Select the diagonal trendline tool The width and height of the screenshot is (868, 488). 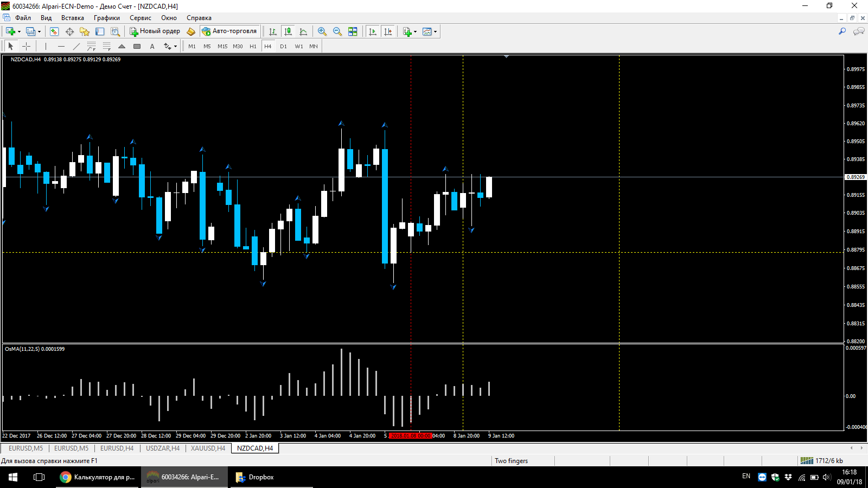pos(76,47)
